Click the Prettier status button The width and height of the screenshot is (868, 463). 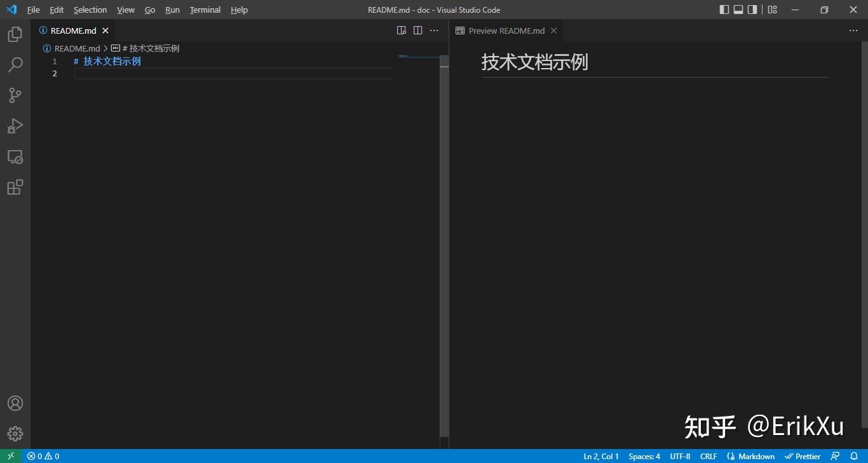[803, 456]
